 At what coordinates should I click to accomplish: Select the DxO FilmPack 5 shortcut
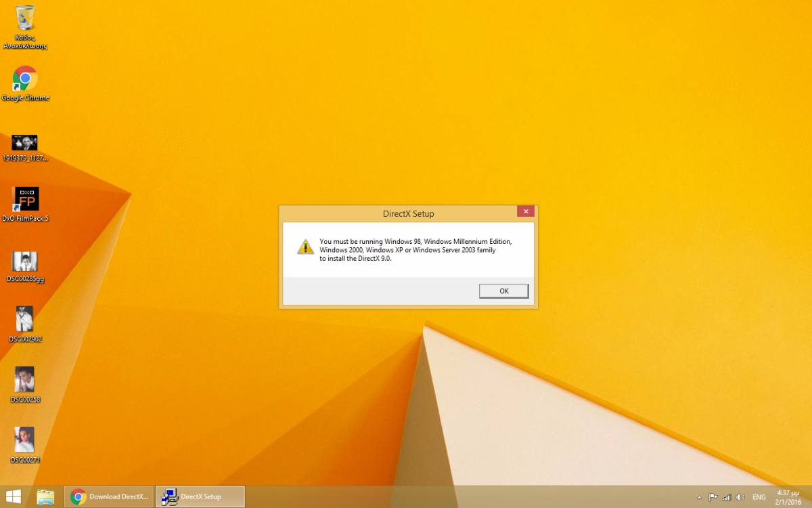tap(25, 205)
